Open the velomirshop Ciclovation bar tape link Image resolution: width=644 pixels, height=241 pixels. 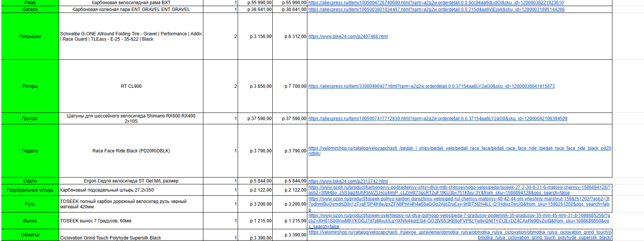click(460, 235)
